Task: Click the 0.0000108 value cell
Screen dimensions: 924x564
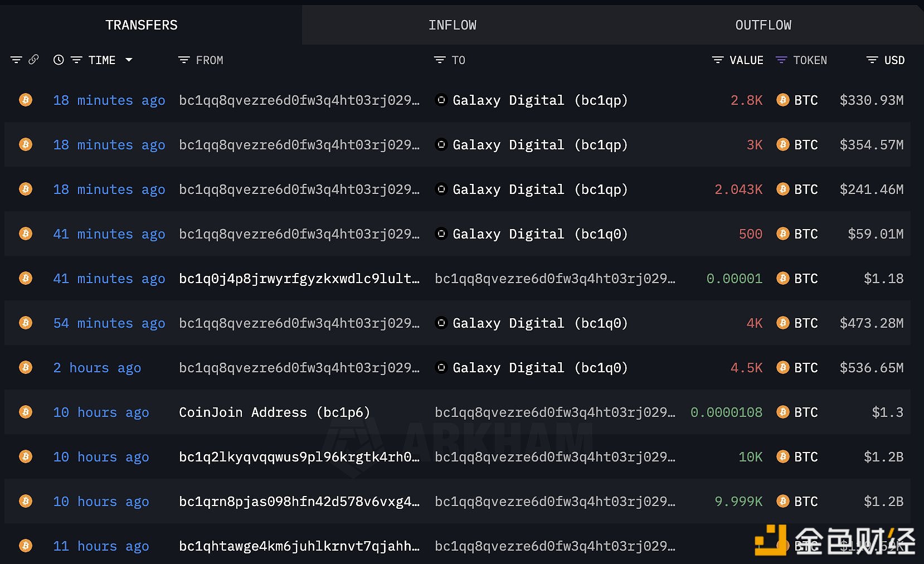Action: coord(726,412)
